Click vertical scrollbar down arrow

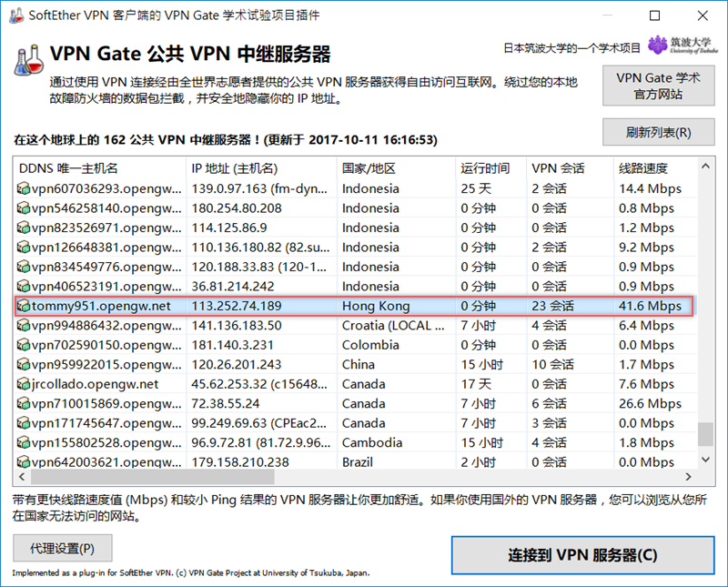[706, 460]
